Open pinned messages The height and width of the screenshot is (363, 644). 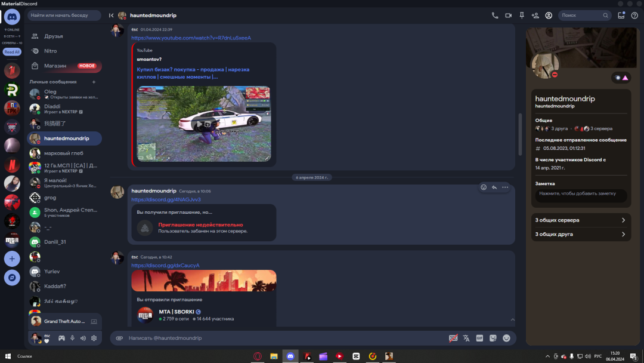522,16
